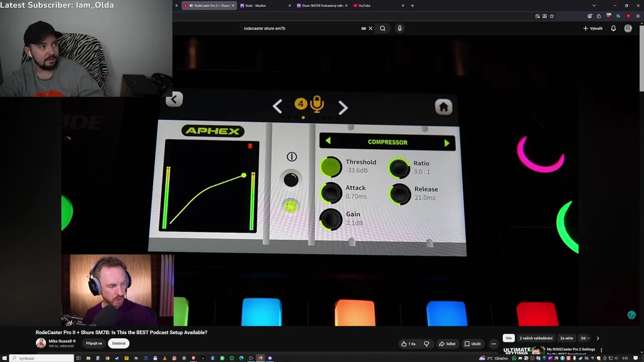Open the Mike Russell channel name link
This screenshot has height=362, width=644.
coord(60,341)
